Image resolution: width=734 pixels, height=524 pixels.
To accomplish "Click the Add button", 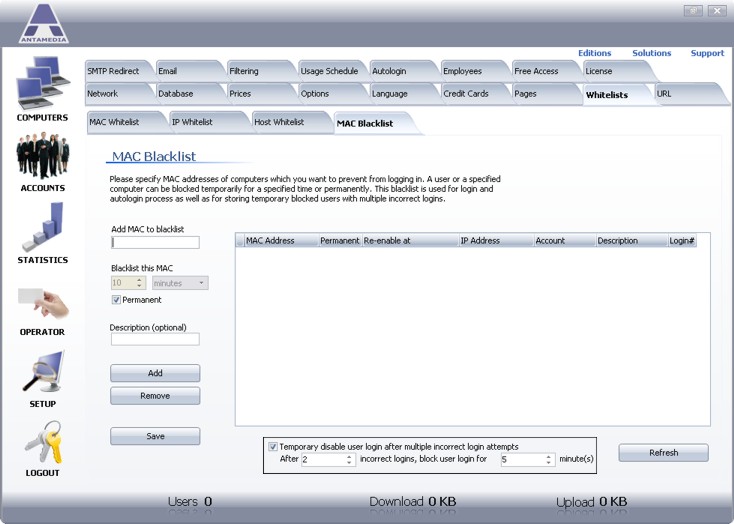I will (155, 373).
